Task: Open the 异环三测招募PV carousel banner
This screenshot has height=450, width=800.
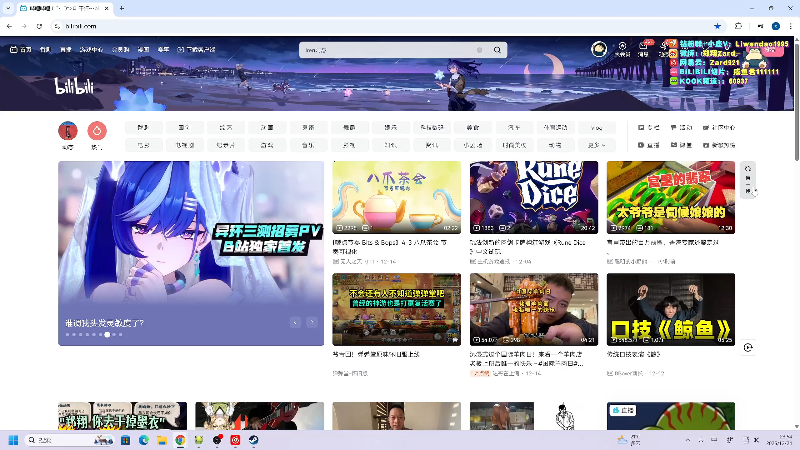Action: (x=191, y=254)
